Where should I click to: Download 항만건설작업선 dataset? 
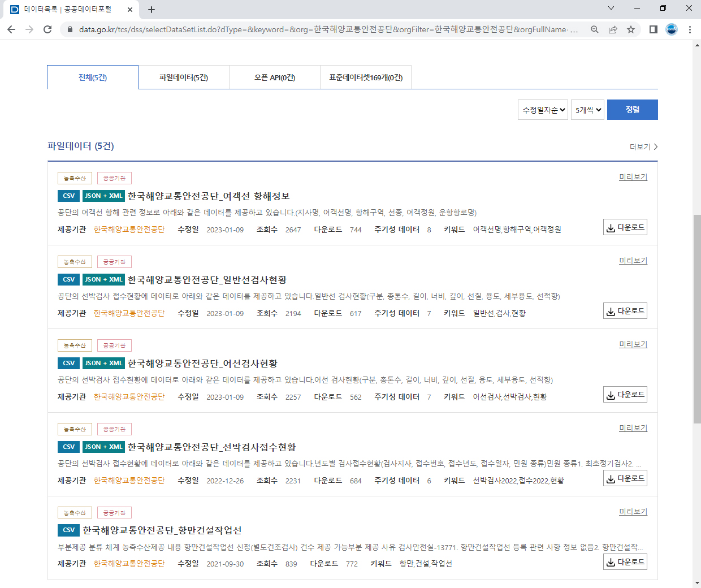point(625,562)
